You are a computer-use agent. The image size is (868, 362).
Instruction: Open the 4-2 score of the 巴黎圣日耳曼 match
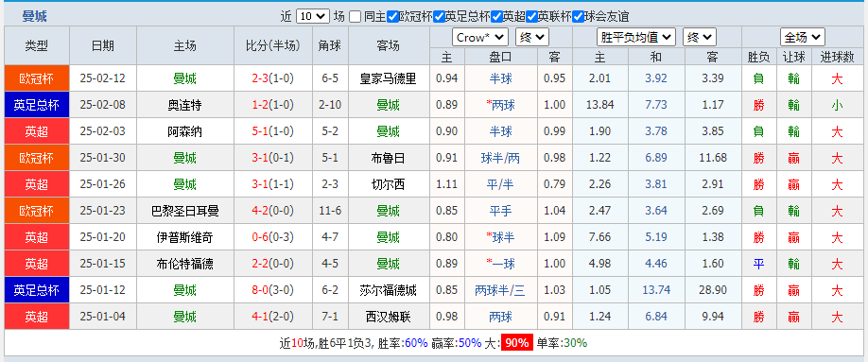(260, 211)
